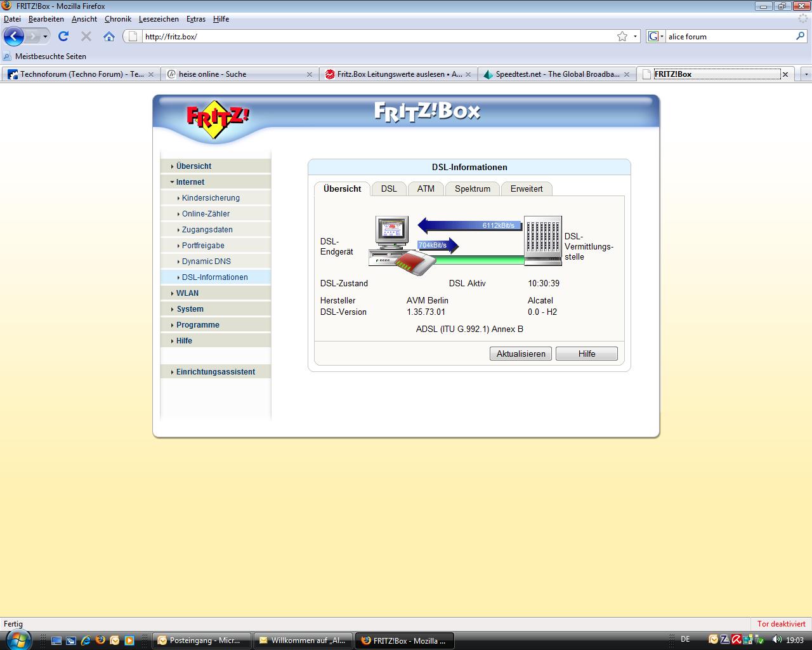Image resolution: width=812 pixels, height=650 pixels.
Task: Open the Chronik menu
Action: point(117,19)
